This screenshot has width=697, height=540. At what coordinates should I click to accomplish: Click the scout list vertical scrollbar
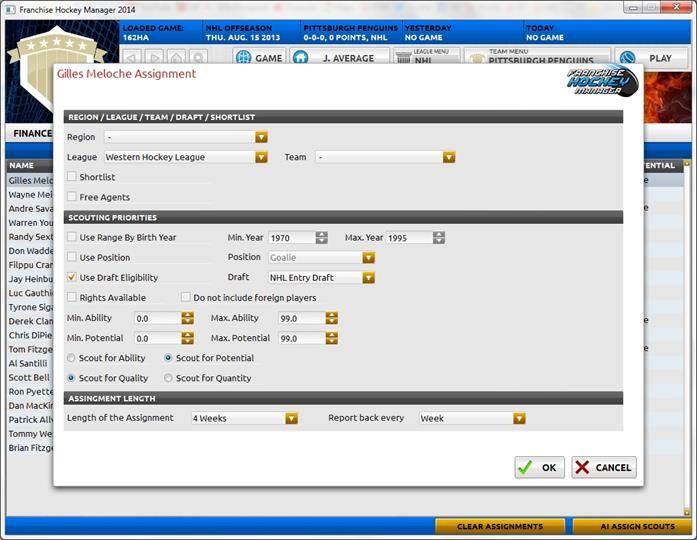pos(687,338)
